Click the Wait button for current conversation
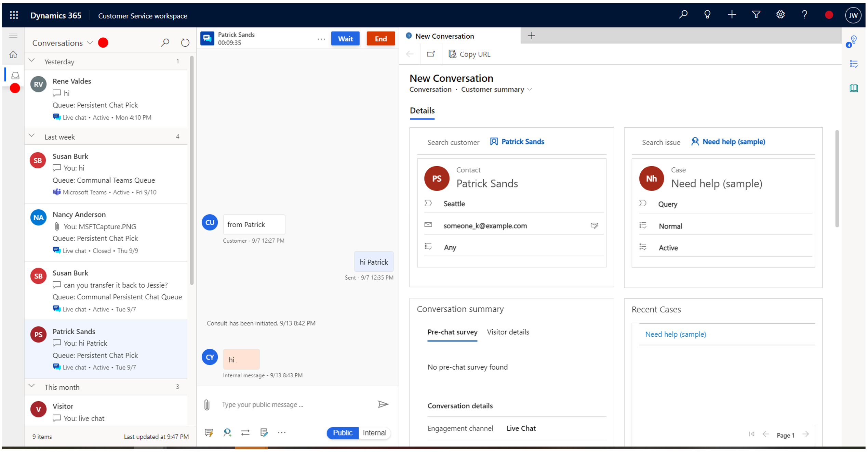Screen dimensions: 868x452 pyautogui.click(x=345, y=38)
